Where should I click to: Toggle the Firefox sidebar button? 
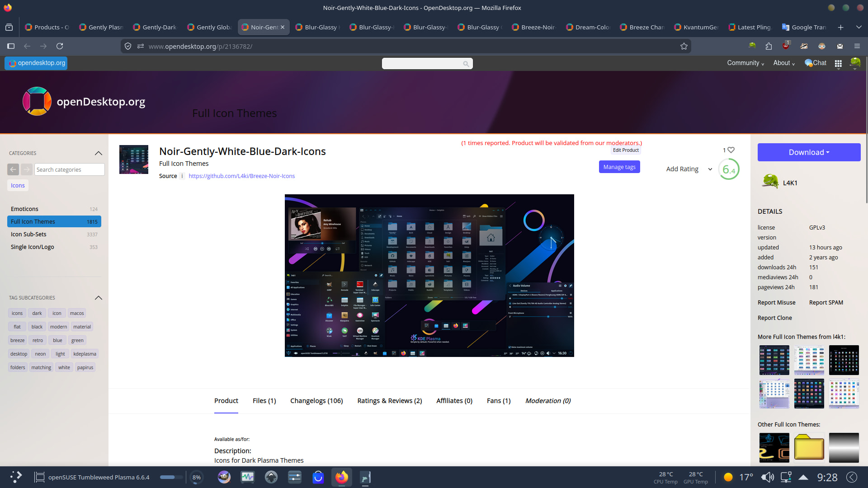(x=11, y=46)
